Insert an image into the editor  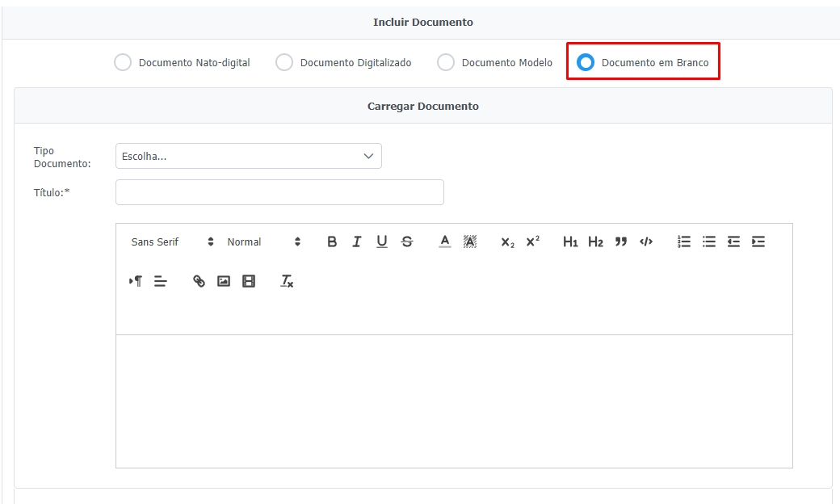point(224,281)
